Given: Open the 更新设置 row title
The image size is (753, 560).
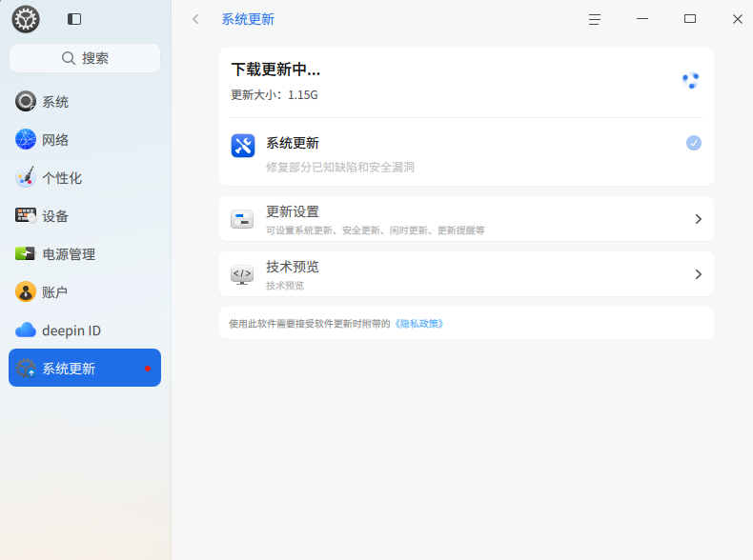Looking at the screenshot, I should 293,211.
